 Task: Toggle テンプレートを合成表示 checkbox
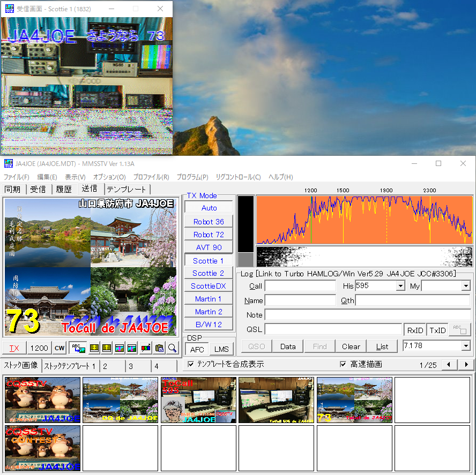coord(191,364)
